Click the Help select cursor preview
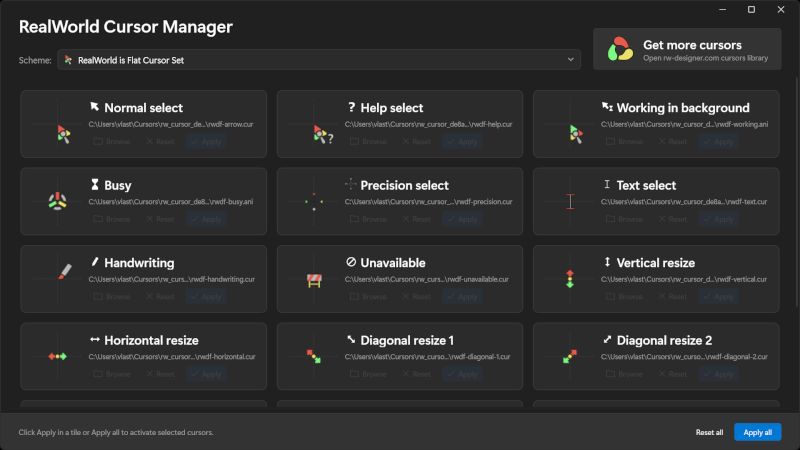This screenshot has width=800, height=450. [323, 135]
